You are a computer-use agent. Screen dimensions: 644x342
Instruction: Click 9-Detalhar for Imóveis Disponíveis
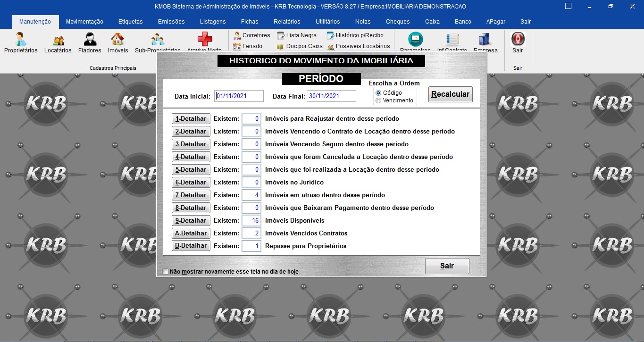click(x=191, y=221)
